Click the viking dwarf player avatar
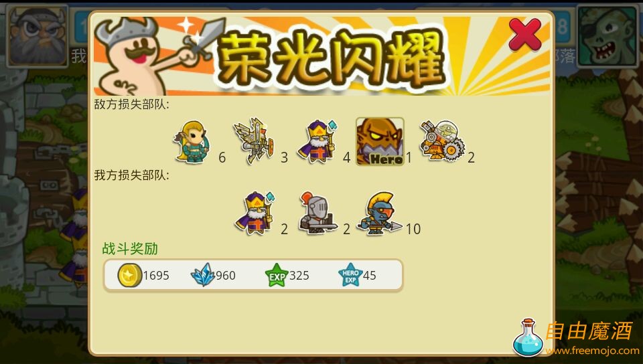643x364 pixels. tap(38, 35)
